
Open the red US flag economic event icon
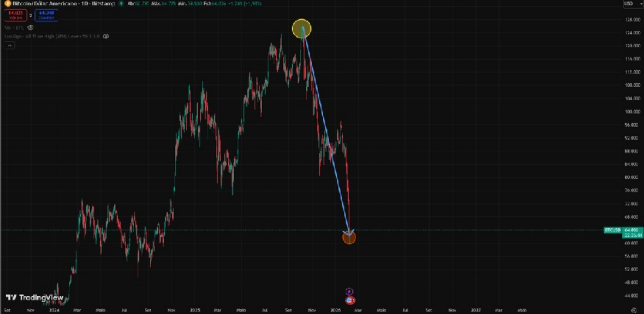coord(349,300)
